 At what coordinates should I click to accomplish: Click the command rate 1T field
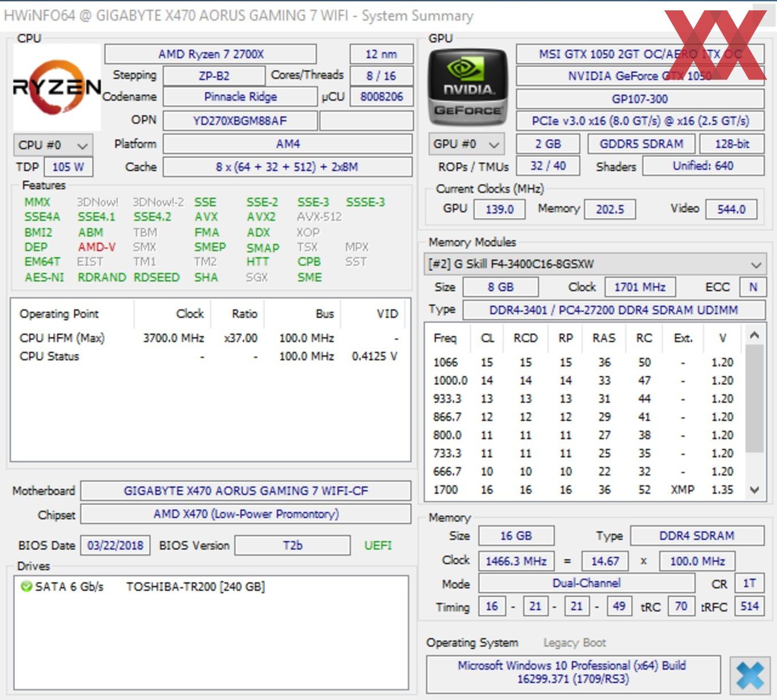750,583
